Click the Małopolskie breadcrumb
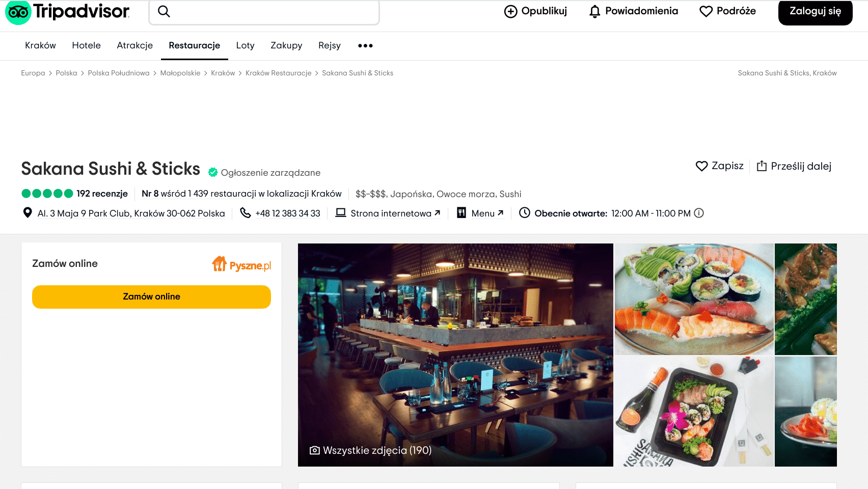This screenshot has width=868, height=489. point(180,73)
